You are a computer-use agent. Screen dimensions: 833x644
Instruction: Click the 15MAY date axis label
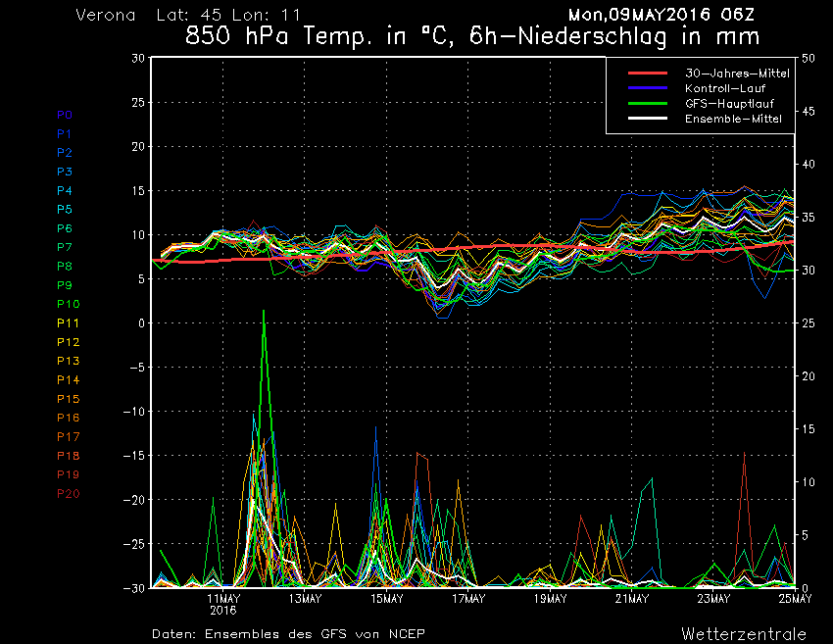tap(387, 599)
